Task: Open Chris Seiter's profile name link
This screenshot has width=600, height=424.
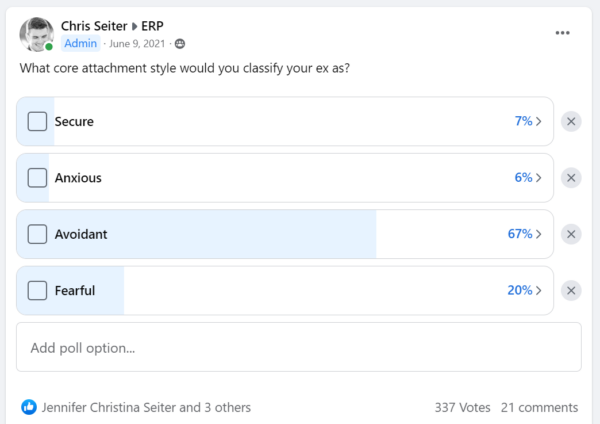Action: 94,26
